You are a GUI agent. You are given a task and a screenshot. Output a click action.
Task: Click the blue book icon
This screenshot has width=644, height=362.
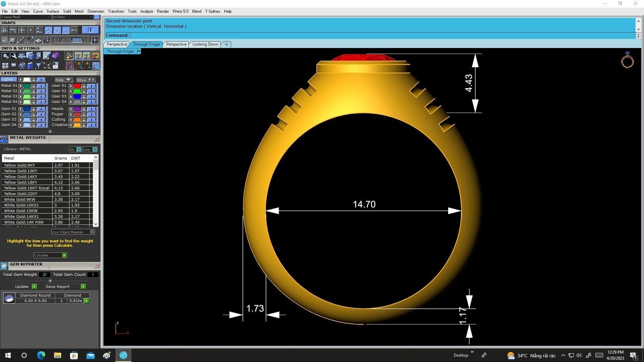[30, 66]
